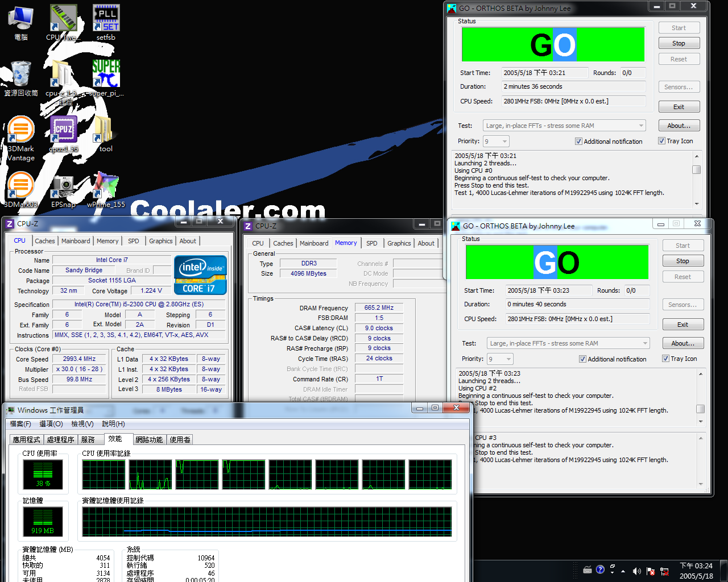Click lower ORTHOS CPU #2 log scrollbar thumb
The height and width of the screenshot is (582, 728).
700,409
